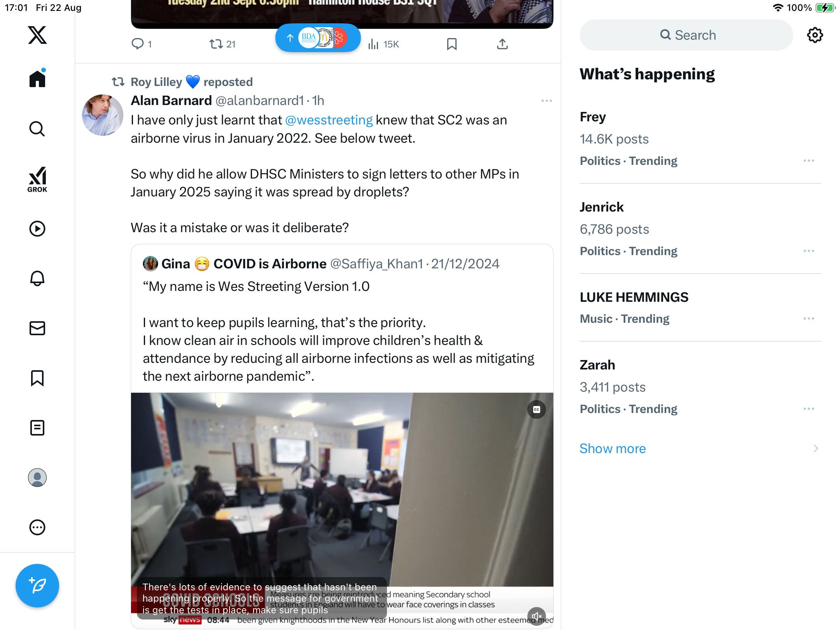The image size is (840, 630).
Task: Share the top post
Action: [x=502, y=44]
